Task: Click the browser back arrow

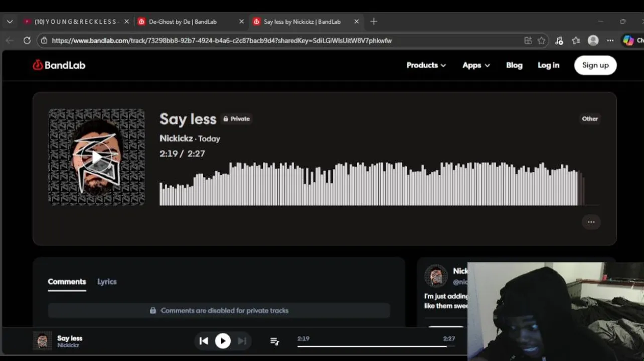Action: [10, 40]
